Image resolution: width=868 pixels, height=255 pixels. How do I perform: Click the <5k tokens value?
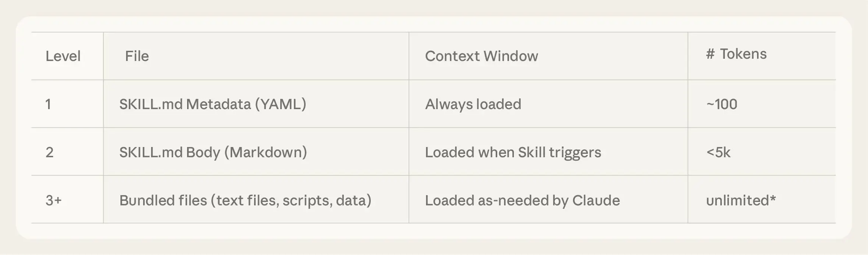[x=718, y=152]
